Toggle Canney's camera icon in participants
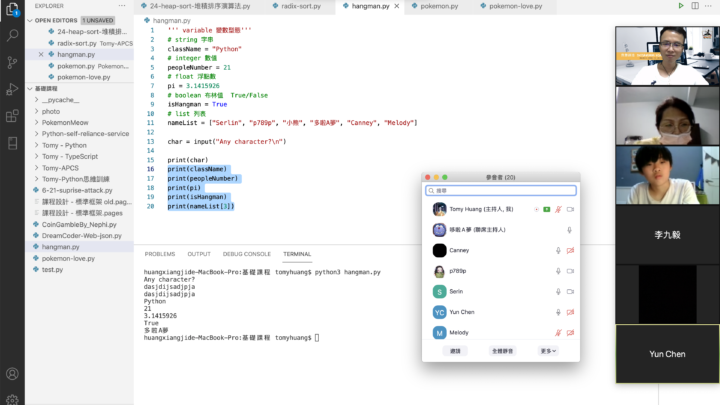This screenshot has width=720, height=405. [x=571, y=250]
